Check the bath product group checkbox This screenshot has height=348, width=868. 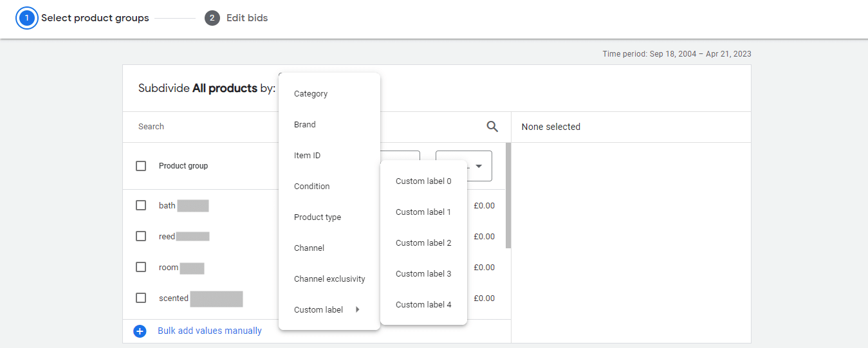141,205
